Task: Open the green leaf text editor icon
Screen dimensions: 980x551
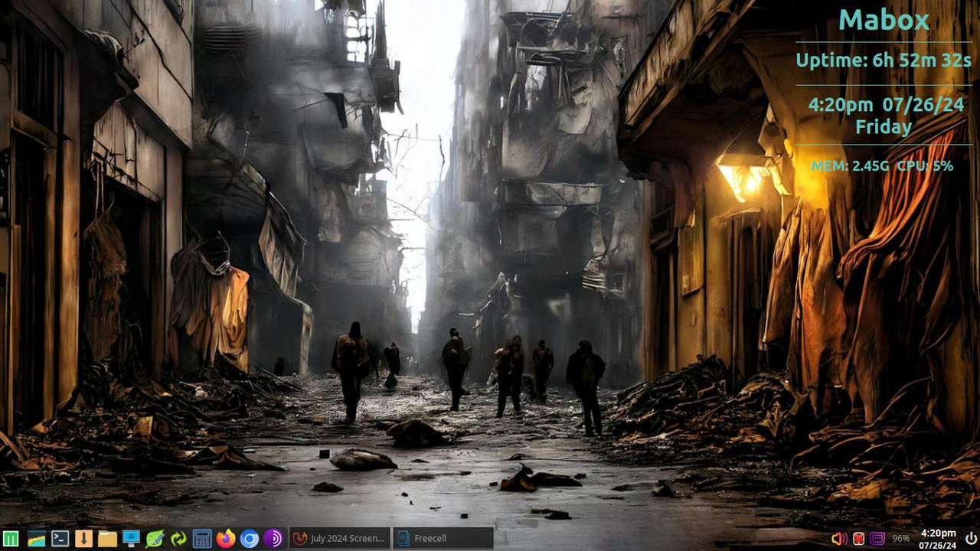Action: 155,539
